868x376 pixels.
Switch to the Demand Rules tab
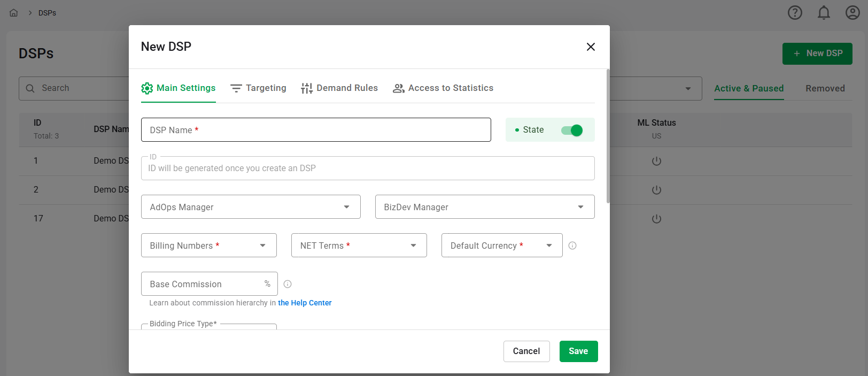339,88
